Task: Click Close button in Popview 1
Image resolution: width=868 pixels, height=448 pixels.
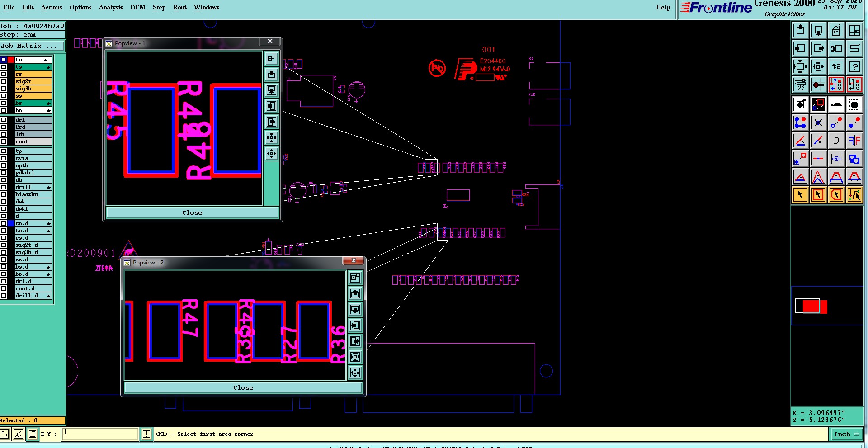Action: click(192, 212)
